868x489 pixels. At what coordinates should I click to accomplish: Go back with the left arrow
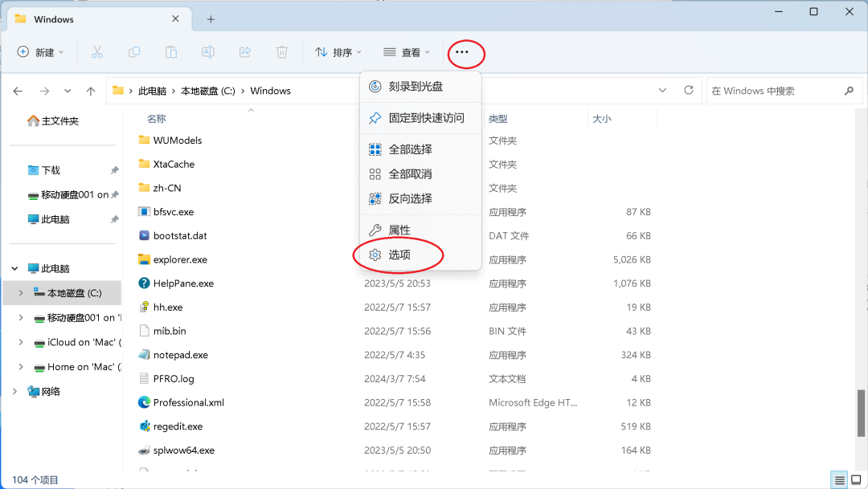point(18,91)
